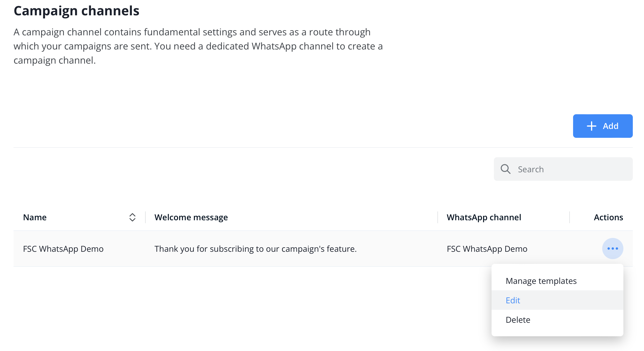Click the Add label on the blue button
This screenshot has height=351, width=644.
610,126
